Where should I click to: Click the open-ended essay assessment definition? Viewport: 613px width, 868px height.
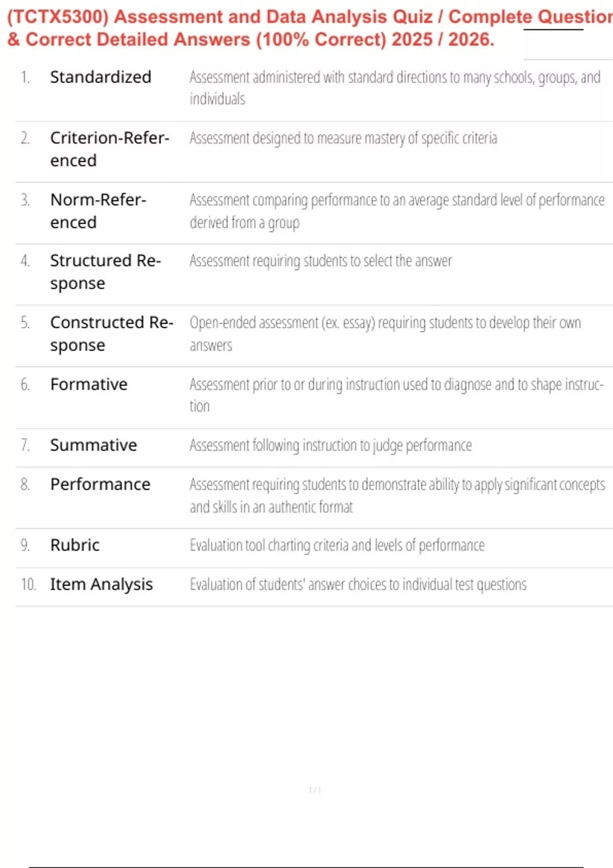(x=385, y=334)
